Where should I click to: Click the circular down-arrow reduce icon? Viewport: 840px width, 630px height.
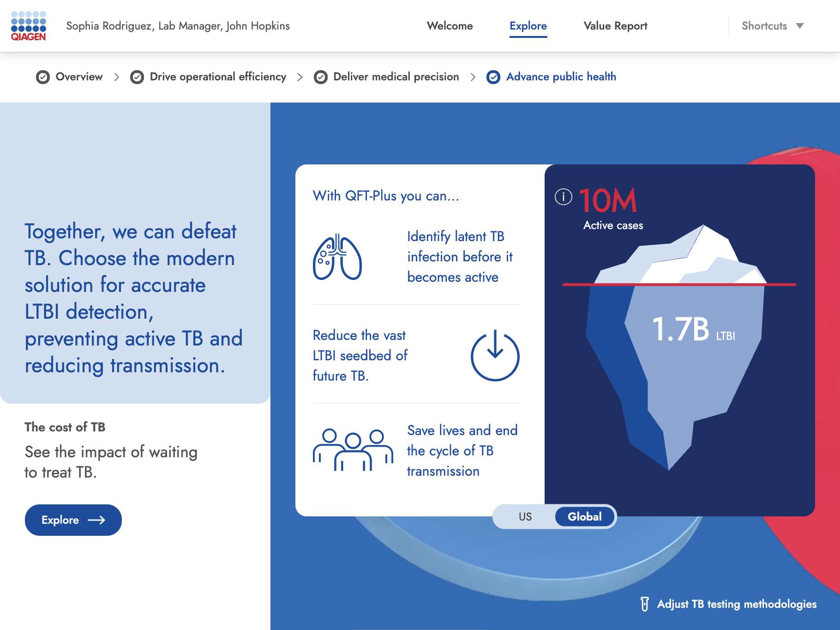pos(495,356)
